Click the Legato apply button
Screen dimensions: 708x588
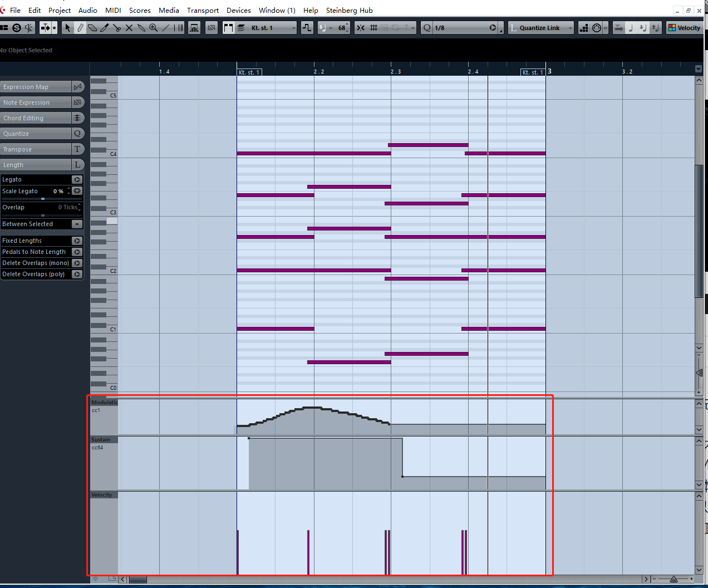pyautogui.click(x=77, y=179)
